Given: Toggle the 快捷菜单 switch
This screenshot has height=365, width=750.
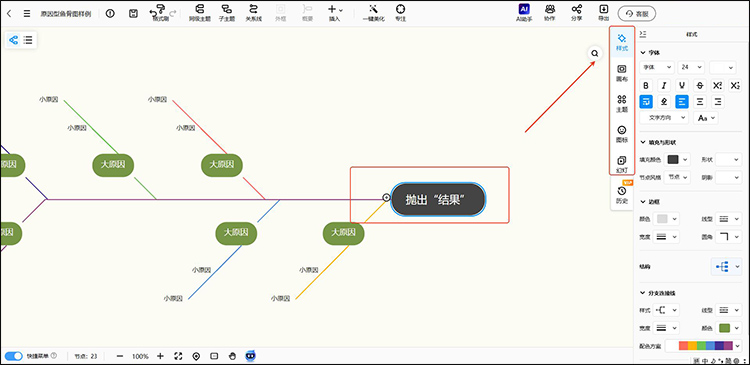Looking at the screenshot, I should 13,356.
